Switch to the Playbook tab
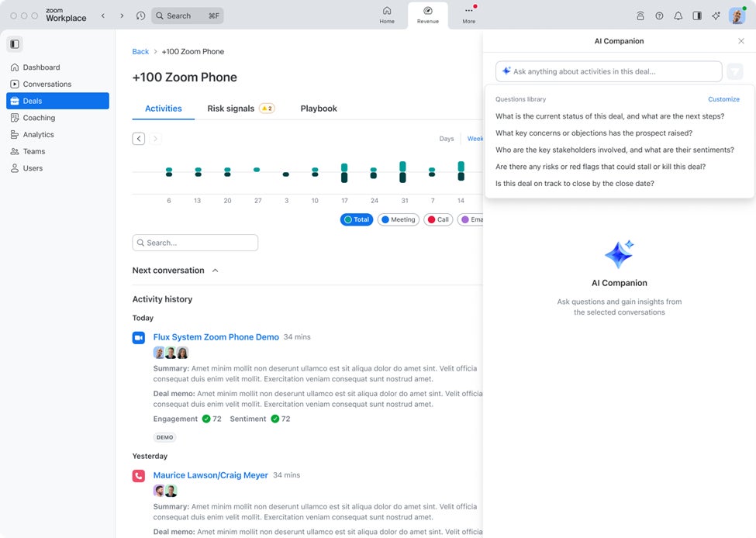 coord(319,109)
